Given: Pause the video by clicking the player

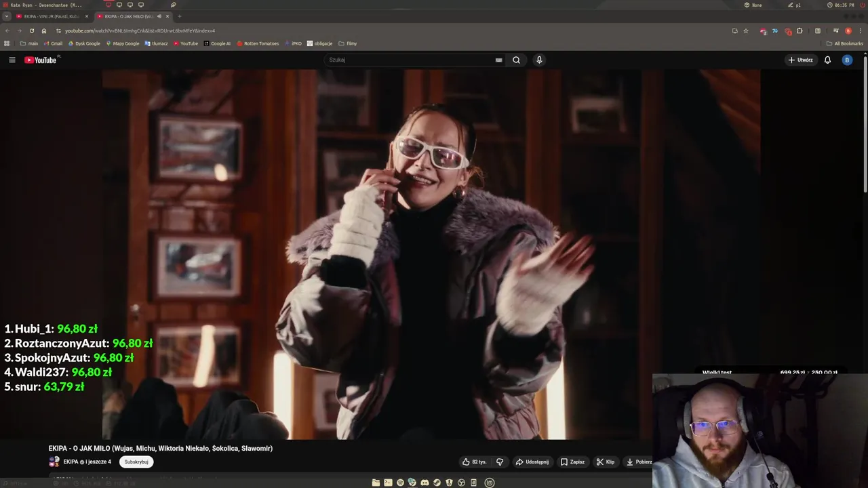Looking at the screenshot, I should point(431,254).
